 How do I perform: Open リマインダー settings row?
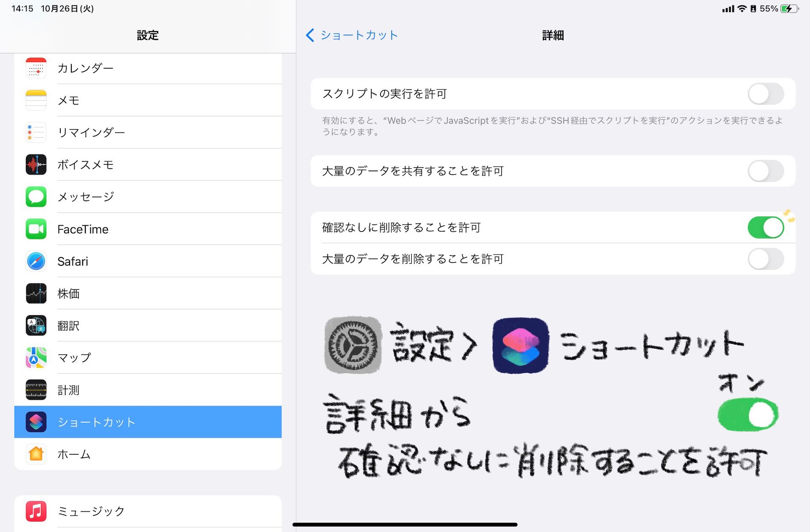[x=148, y=132]
